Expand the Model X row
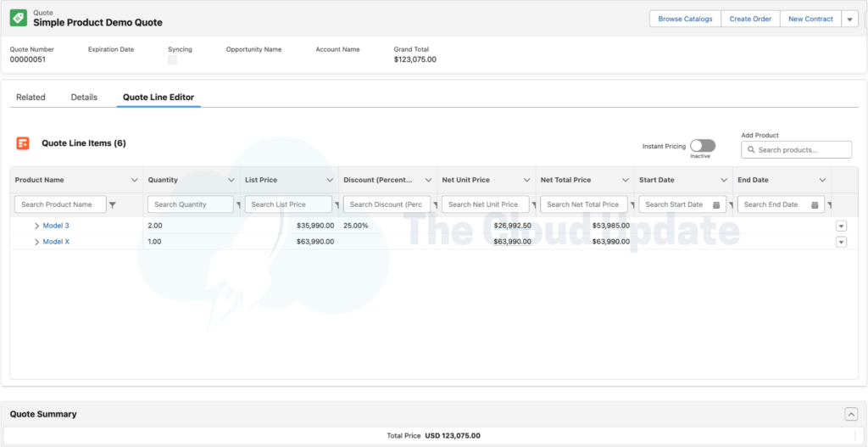The width and height of the screenshot is (868, 447). click(x=37, y=242)
